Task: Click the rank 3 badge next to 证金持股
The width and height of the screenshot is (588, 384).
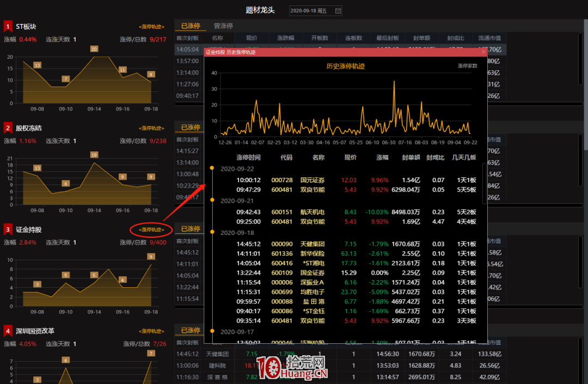Action: [8, 230]
